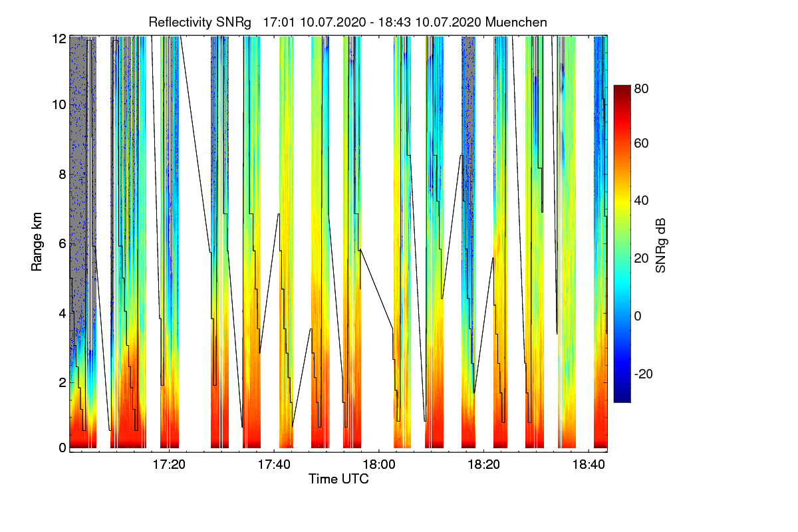
Task: Click the 'SNRg dB' colorbar label
Action: click(x=661, y=244)
